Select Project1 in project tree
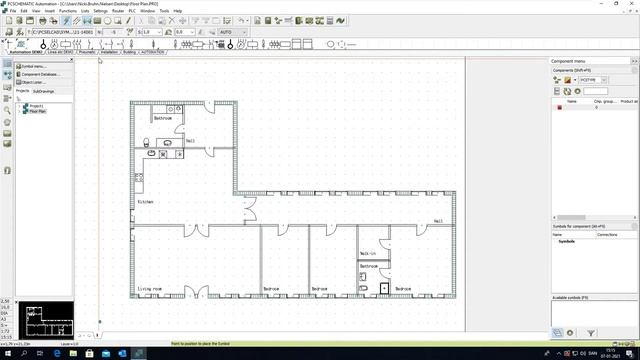640x360 pixels. [x=36, y=106]
